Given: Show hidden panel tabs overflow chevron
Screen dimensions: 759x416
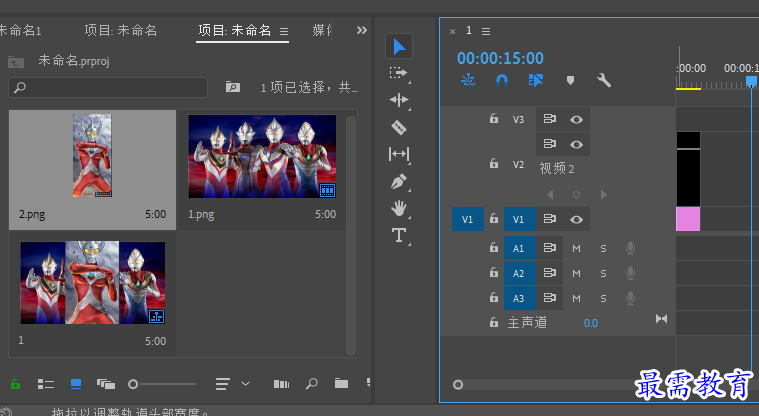Looking at the screenshot, I should (x=362, y=31).
